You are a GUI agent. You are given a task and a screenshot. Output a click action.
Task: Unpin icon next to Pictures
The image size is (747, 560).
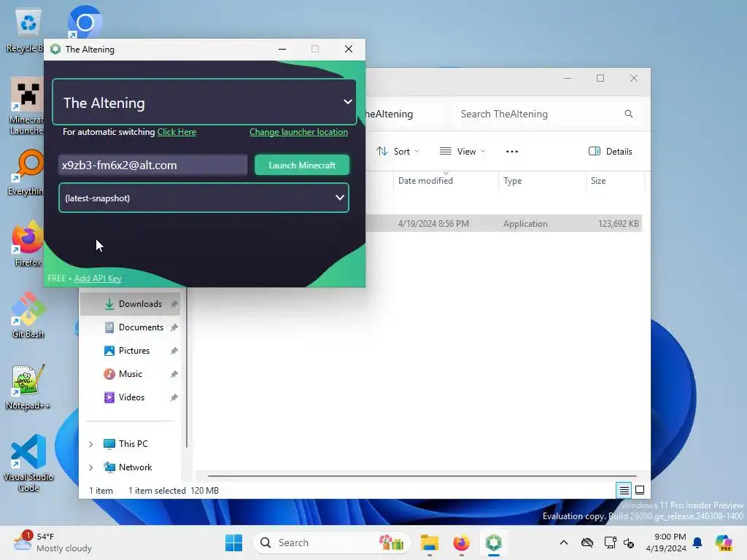174,351
